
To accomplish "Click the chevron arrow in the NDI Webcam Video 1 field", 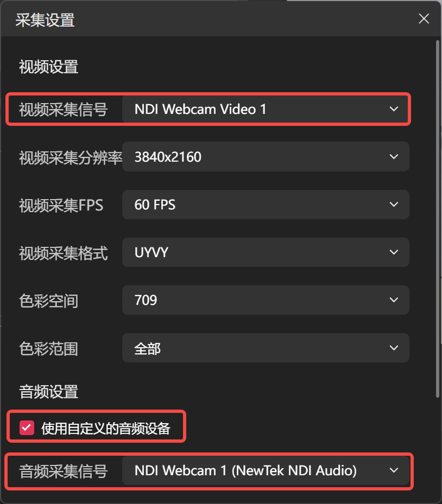I will 394,109.
